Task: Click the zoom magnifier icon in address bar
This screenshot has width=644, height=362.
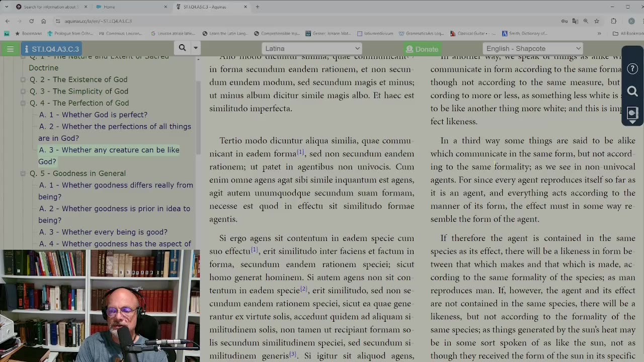Action: click(x=586, y=21)
